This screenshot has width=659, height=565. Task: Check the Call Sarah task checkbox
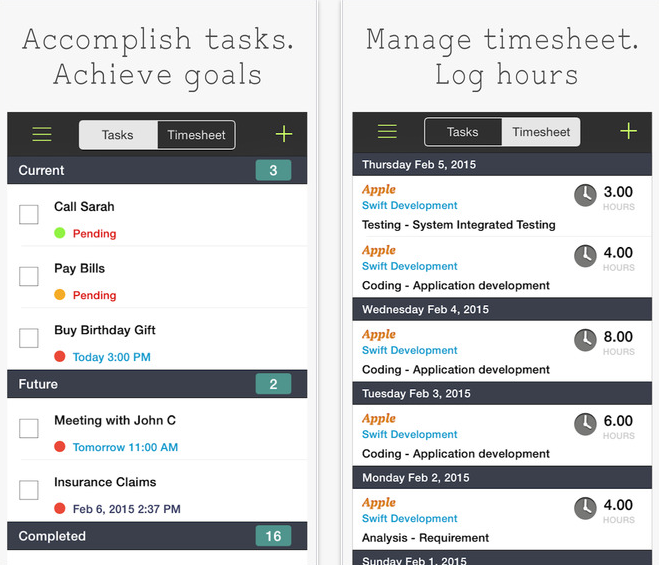(x=29, y=214)
